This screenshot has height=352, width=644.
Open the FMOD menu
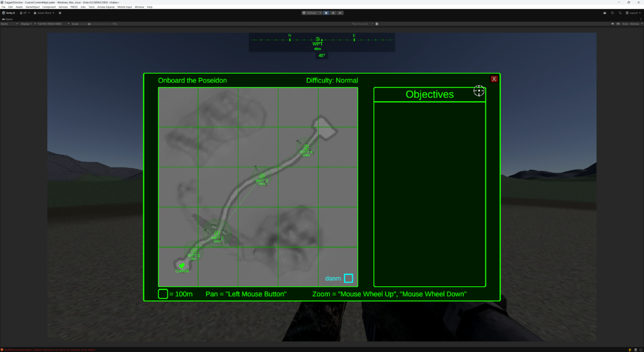pyautogui.click(x=74, y=7)
